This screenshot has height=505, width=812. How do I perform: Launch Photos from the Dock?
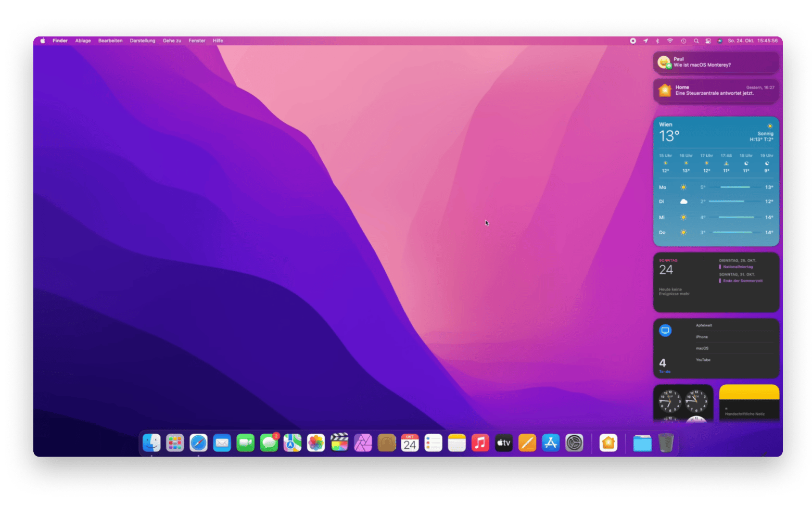[x=316, y=443]
